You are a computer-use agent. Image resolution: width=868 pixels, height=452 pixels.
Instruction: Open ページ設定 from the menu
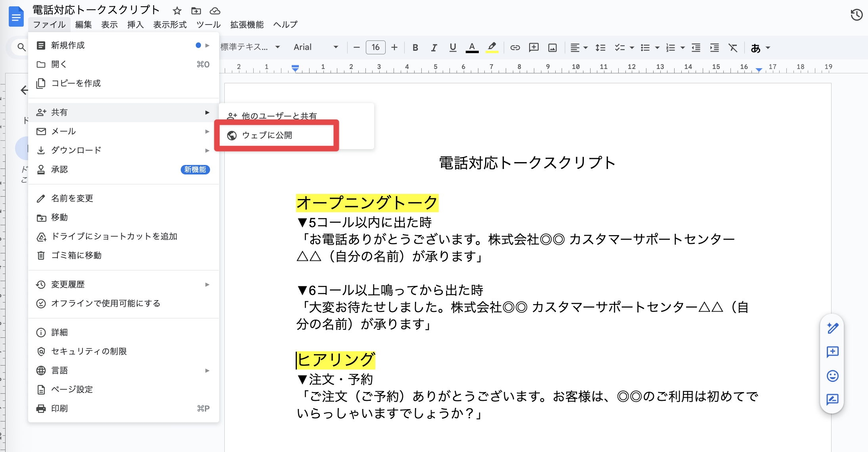pos(124,389)
